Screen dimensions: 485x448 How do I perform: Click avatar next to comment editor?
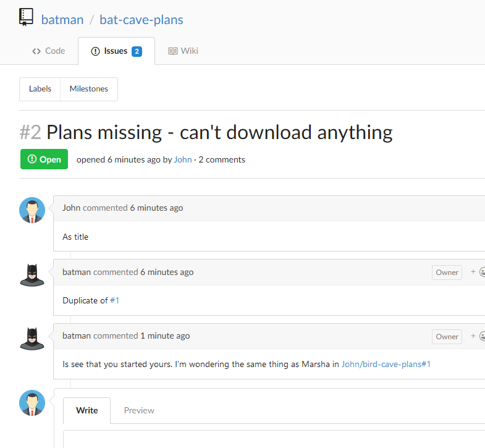click(32, 403)
